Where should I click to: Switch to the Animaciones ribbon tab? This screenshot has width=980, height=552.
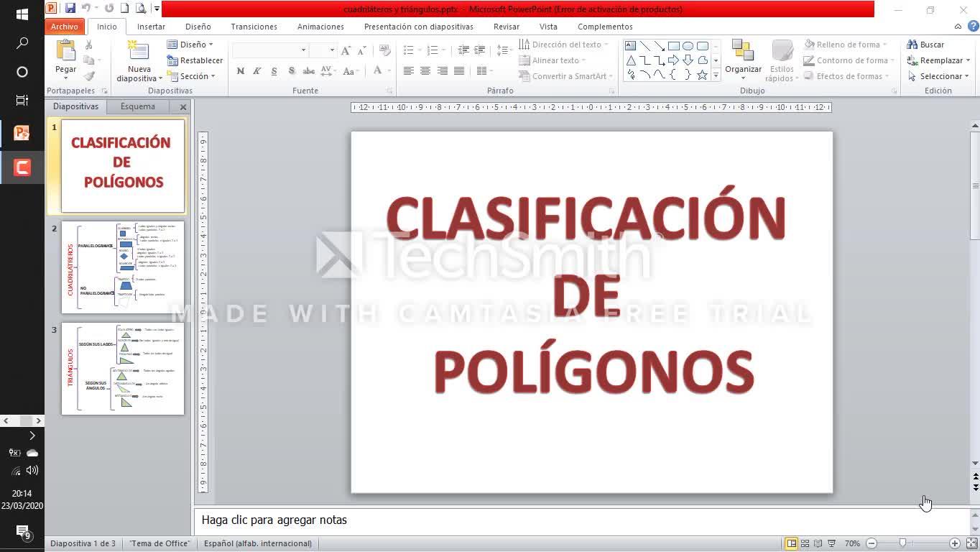pos(320,27)
